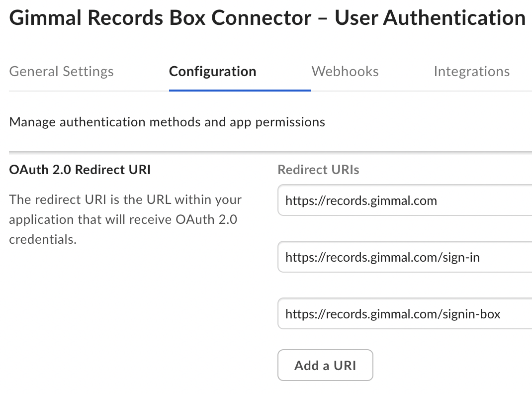Image resolution: width=532 pixels, height=394 pixels.
Task: Click the signin-box redirect URI field
Action: click(404, 314)
